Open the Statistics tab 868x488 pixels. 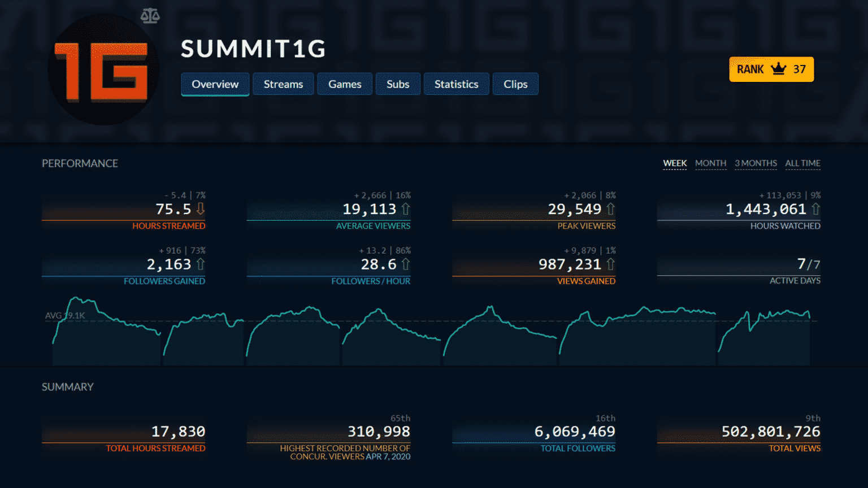(x=456, y=84)
